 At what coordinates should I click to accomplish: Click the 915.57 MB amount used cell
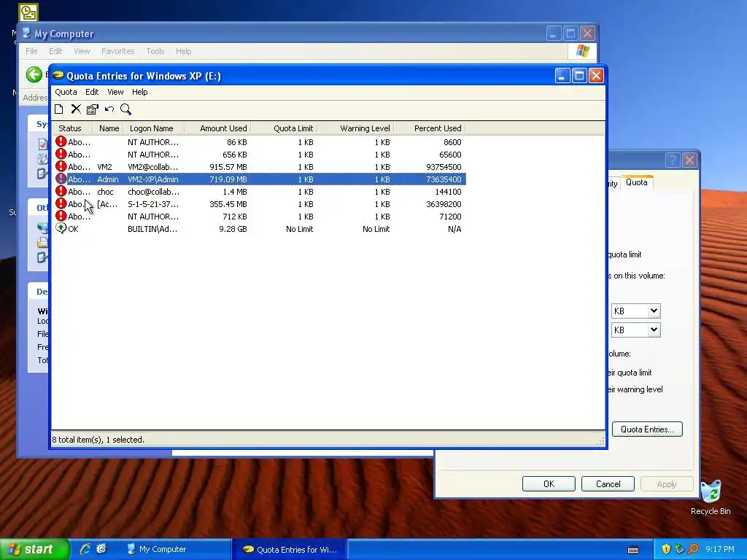pos(228,167)
